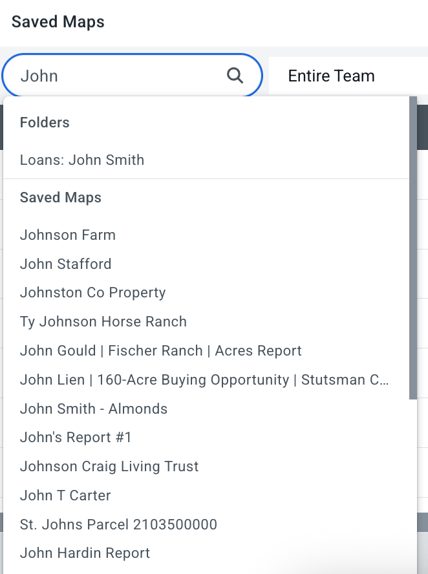
Task: Select St. Johns Parcel 2103500000
Action: (x=206, y=524)
